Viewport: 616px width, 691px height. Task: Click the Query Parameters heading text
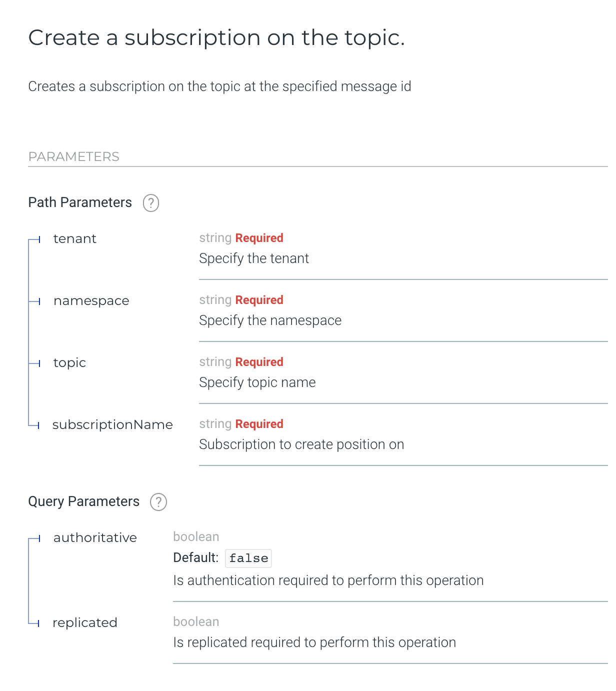click(84, 501)
